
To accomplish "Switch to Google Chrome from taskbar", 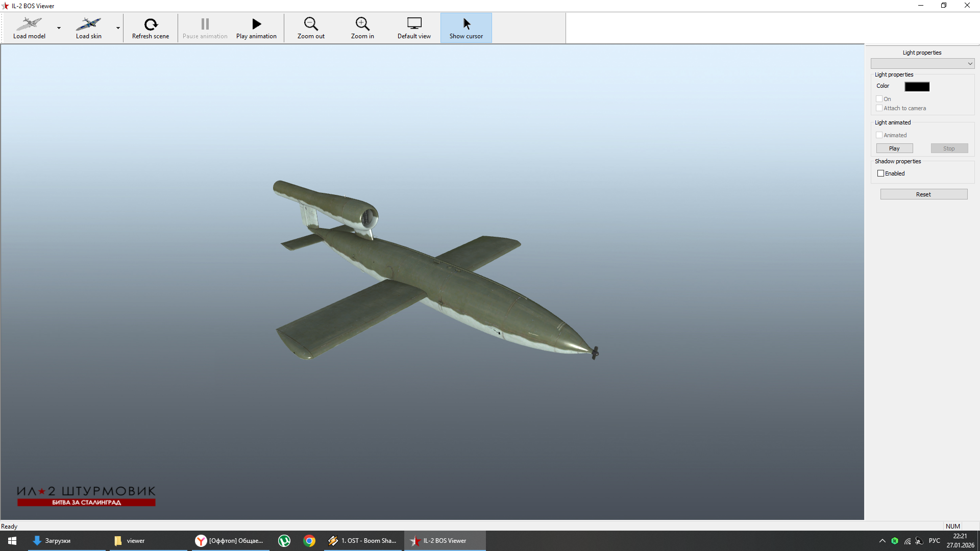I will pyautogui.click(x=309, y=541).
